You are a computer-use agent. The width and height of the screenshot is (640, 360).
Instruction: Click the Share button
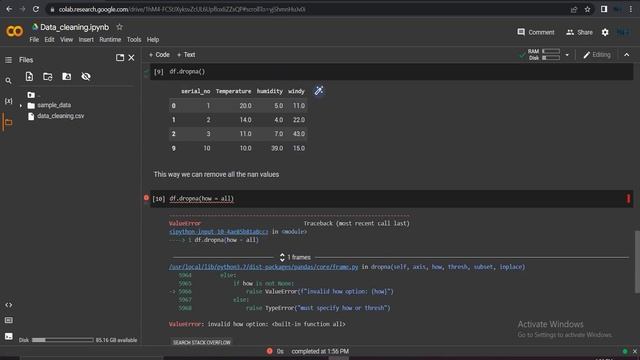pos(579,32)
